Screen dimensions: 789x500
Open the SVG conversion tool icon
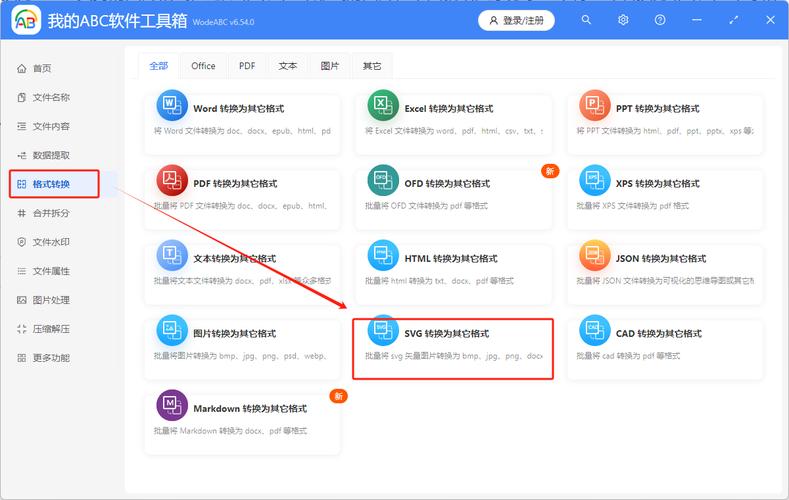tap(383, 330)
